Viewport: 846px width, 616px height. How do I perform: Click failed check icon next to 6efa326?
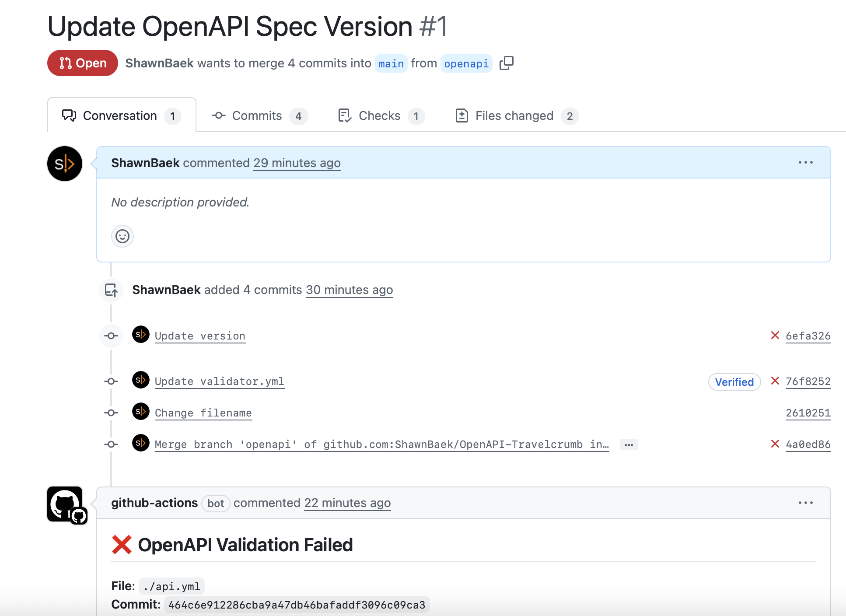click(775, 336)
